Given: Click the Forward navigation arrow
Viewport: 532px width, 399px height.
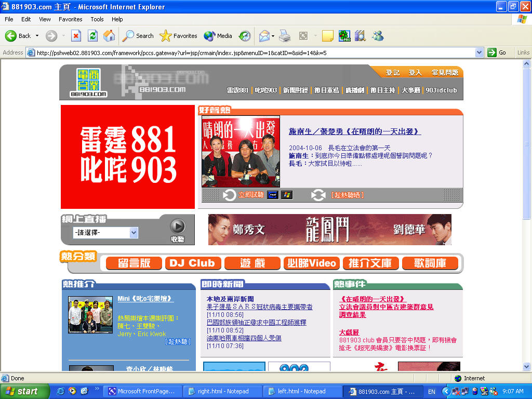Looking at the screenshot, I should (x=51, y=36).
